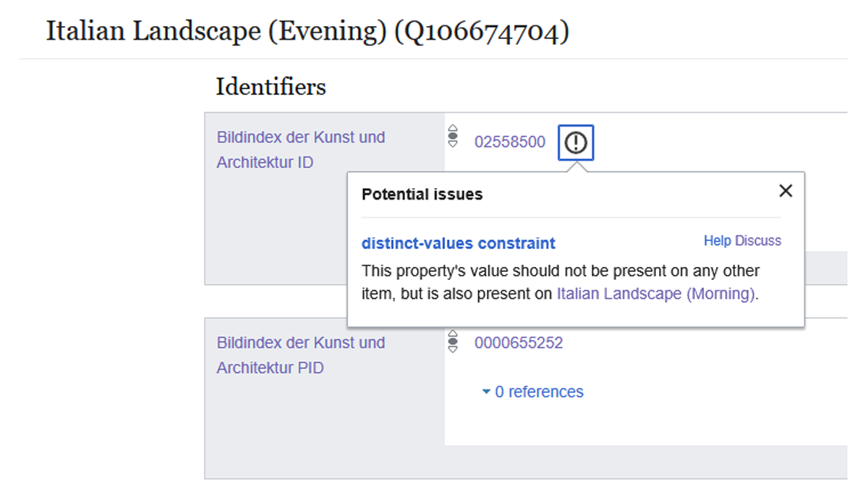
Task: Expand the 0 references section
Action: pyautogui.click(x=532, y=392)
